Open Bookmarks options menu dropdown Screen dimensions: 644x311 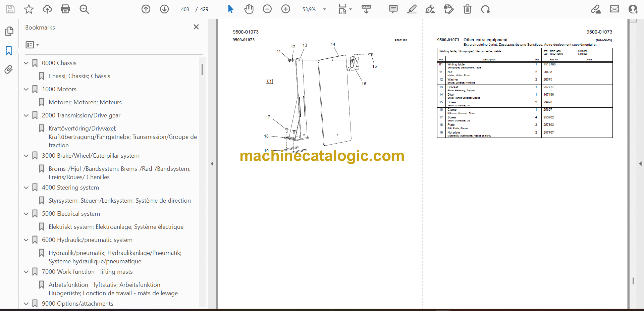pyautogui.click(x=33, y=45)
